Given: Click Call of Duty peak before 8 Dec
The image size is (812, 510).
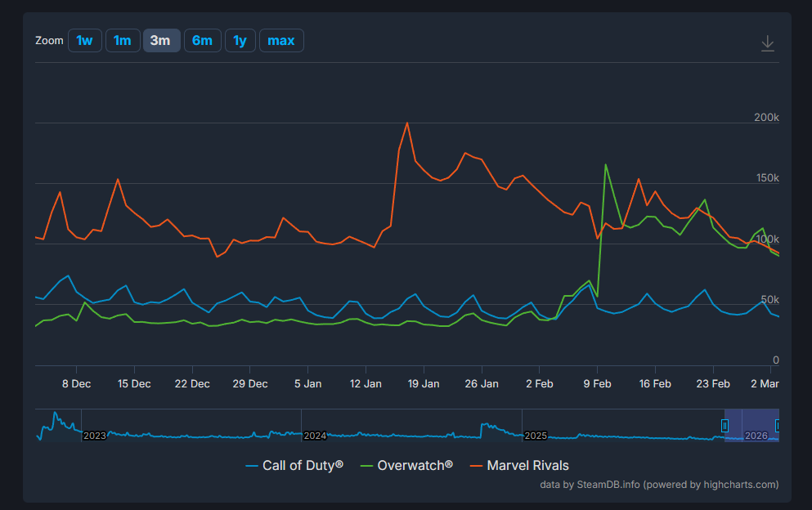Looking at the screenshot, I should coord(68,276).
